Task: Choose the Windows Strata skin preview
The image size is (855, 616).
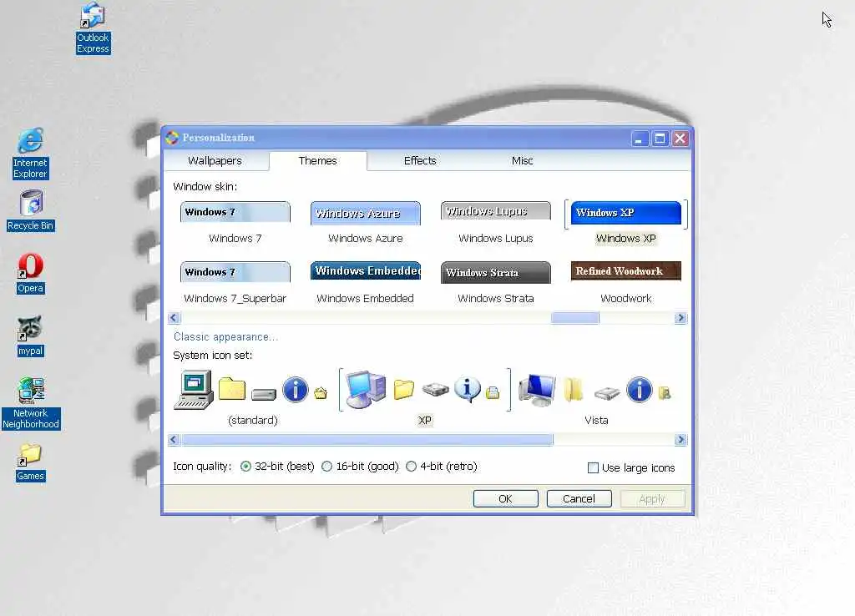Action: coord(496,273)
